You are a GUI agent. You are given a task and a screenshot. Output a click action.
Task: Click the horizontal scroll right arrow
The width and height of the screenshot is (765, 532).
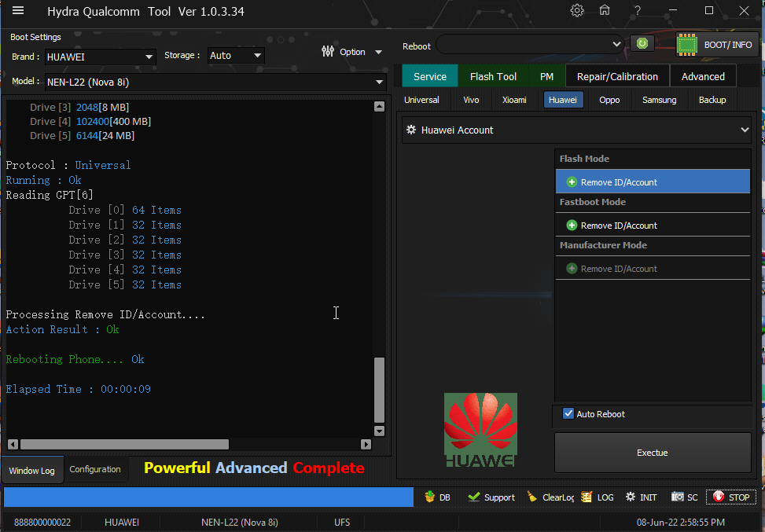(x=366, y=444)
